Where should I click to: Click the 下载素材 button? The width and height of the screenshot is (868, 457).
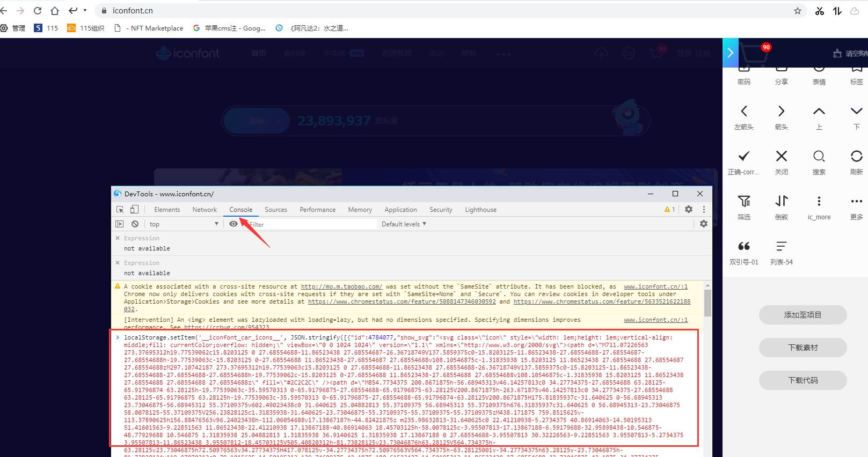[x=803, y=348]
